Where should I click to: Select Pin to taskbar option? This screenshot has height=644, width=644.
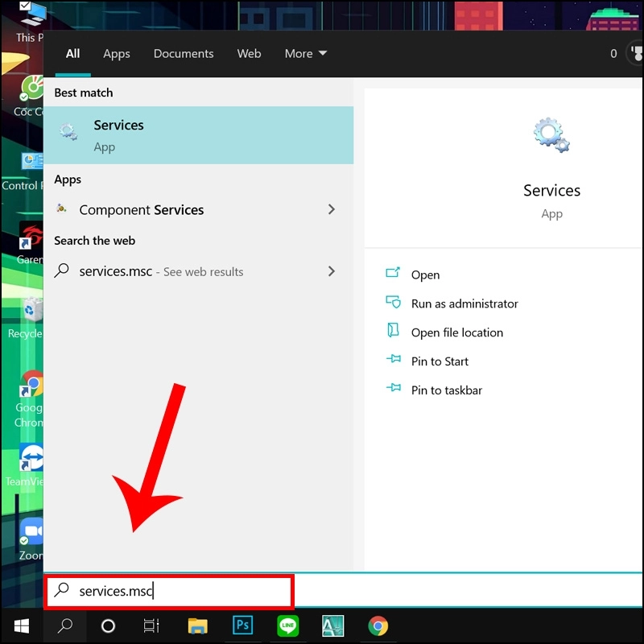[x=446, y=390]
